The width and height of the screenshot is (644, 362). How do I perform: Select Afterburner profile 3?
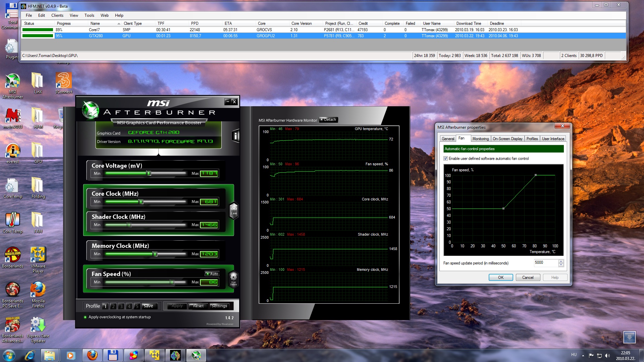coord(121,306)
